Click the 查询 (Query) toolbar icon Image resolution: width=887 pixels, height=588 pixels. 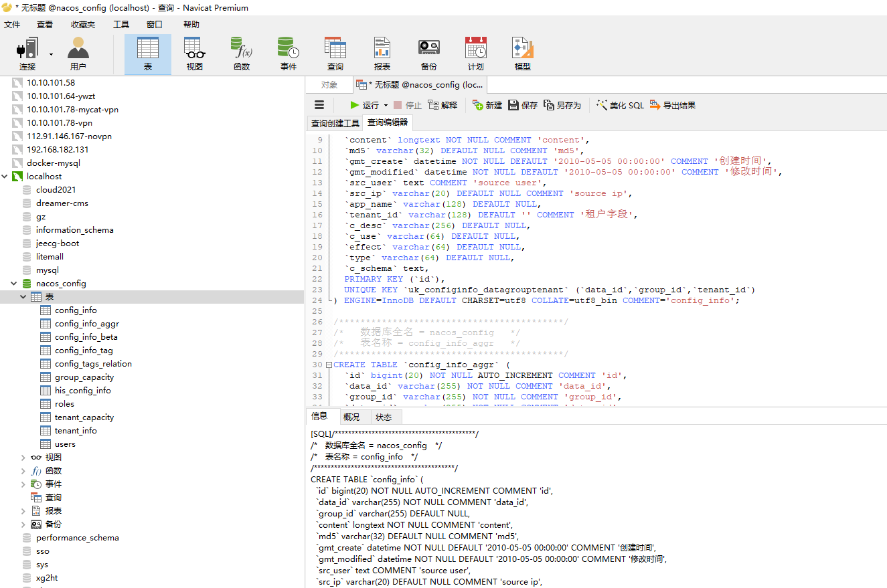click(x=335, y=54)
